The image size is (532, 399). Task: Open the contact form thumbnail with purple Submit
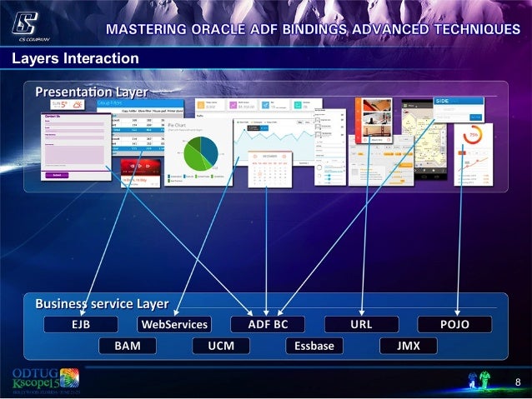pyautogui.click(x=76, y=147)
